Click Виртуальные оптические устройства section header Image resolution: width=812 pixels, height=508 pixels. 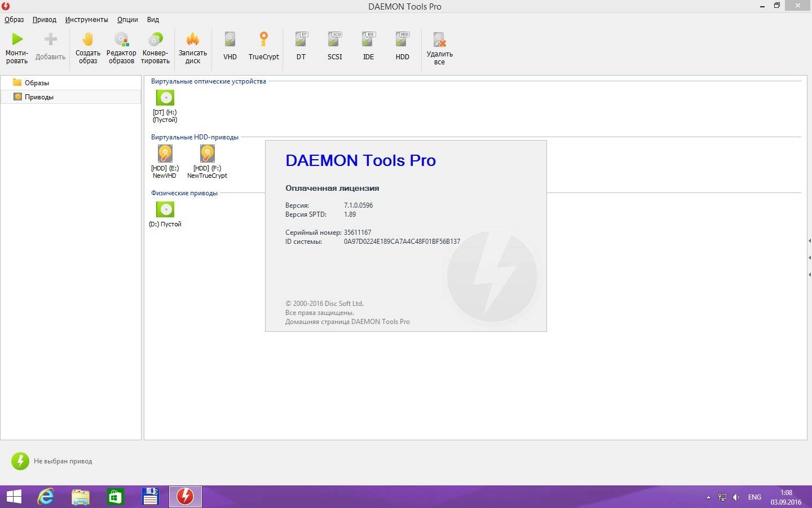[x=208, y=81]
